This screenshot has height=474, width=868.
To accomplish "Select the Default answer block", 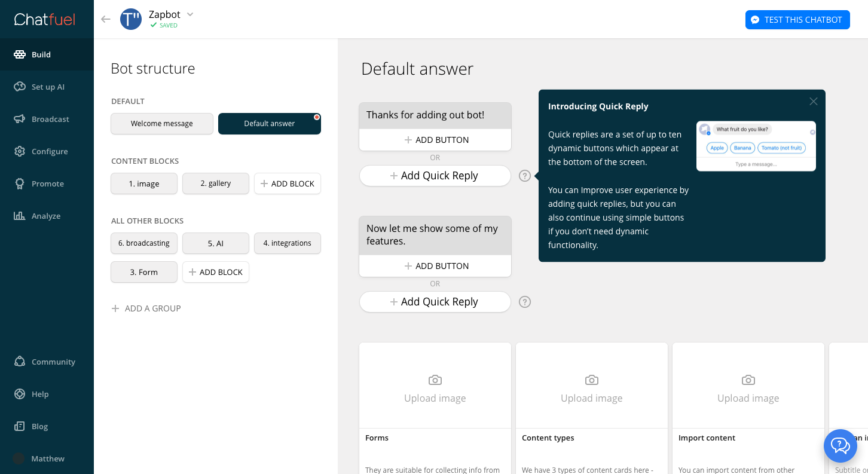I will [270, 124].
